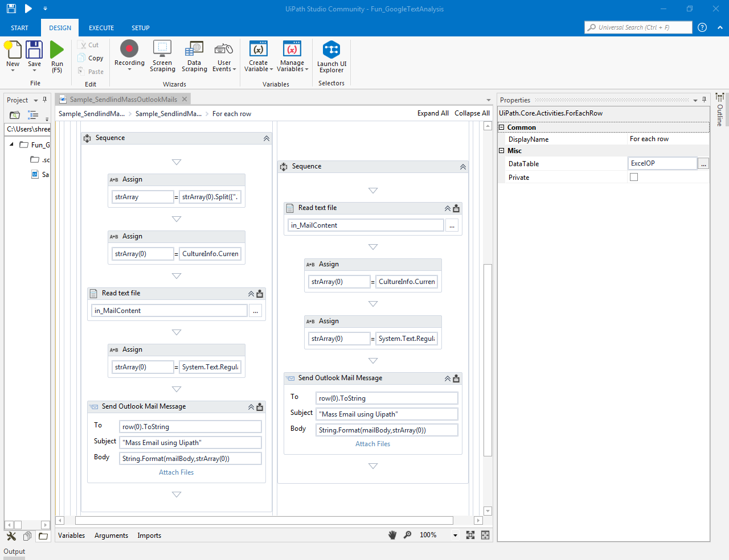The height and width of the screenshot is (560, 729).
Task: Collapse the Fun_G project tree node
Action: point(11,145)
